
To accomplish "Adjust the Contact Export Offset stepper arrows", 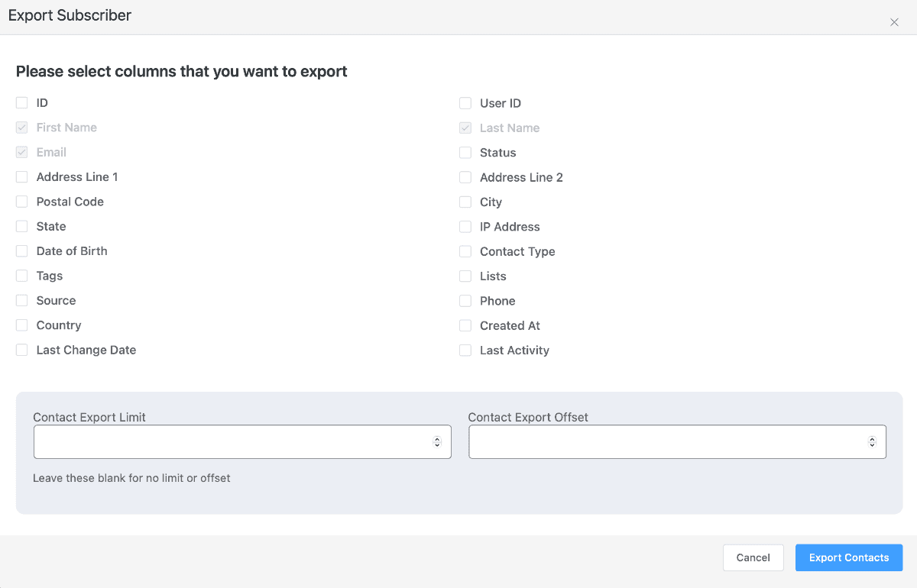I will 872,441.
